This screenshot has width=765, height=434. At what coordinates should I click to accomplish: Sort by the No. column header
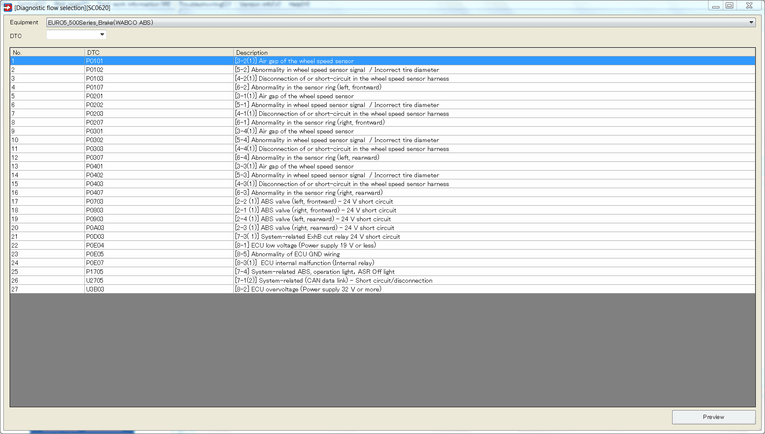(46, 52)
